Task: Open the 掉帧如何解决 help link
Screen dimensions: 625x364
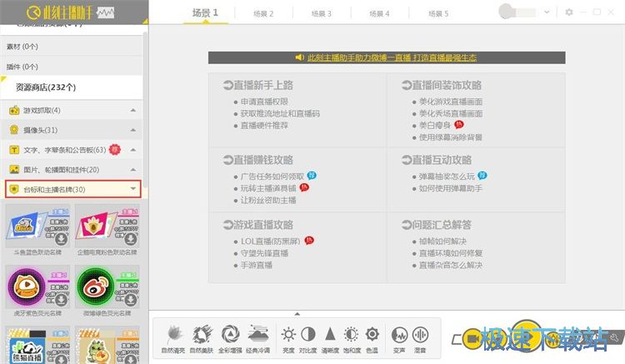Action: click(x=442, y=242)
